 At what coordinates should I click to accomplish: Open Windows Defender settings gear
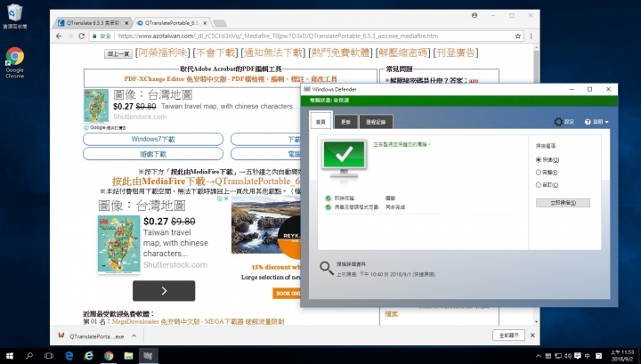point(558,122)
